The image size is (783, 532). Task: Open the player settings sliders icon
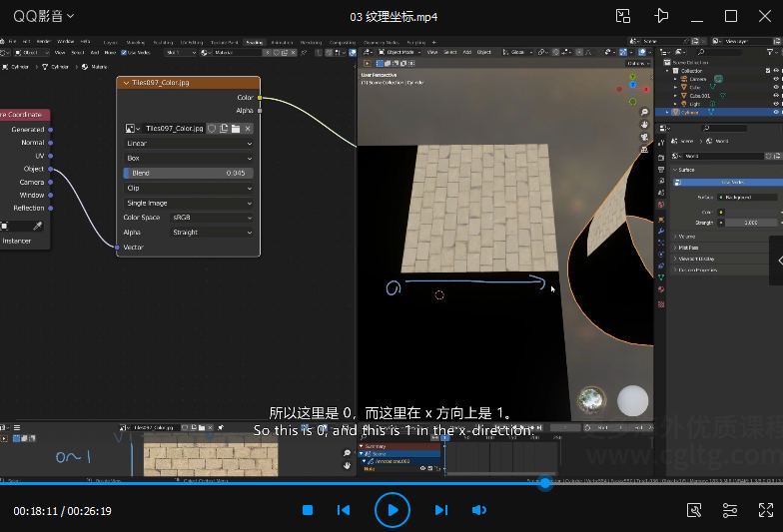click(730, 510)
